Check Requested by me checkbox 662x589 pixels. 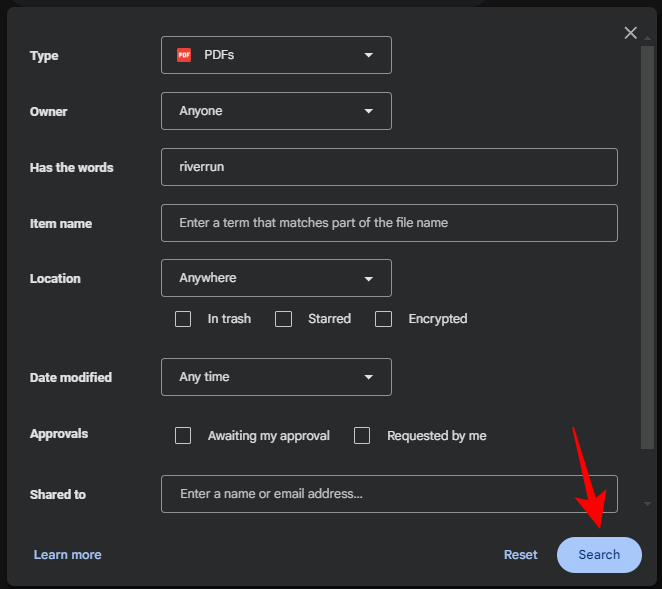click(362, 435)
